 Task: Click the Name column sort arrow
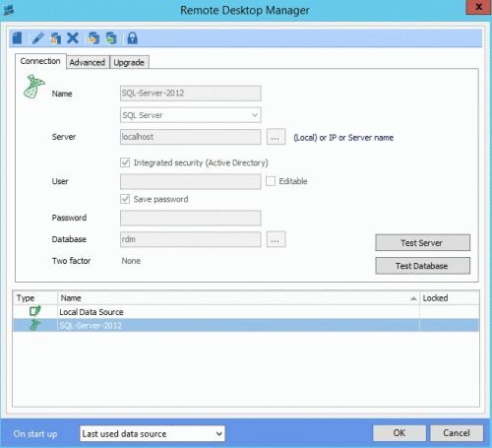point(413,298)
